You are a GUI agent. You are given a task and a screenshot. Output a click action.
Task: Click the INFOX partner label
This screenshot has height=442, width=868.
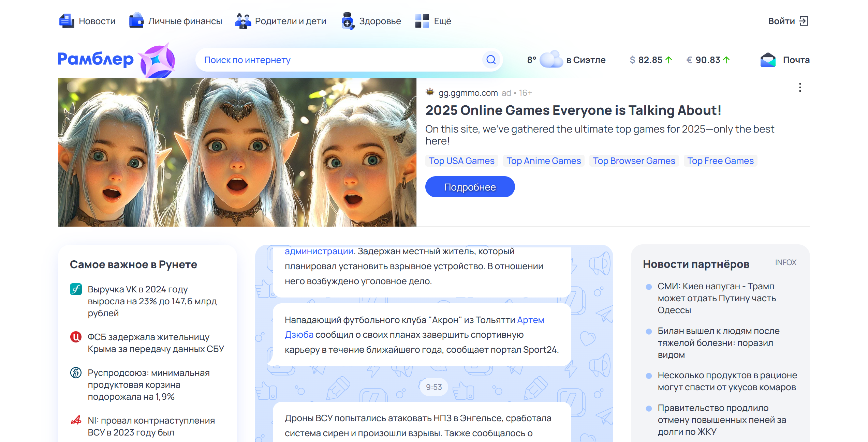point(785,262)
